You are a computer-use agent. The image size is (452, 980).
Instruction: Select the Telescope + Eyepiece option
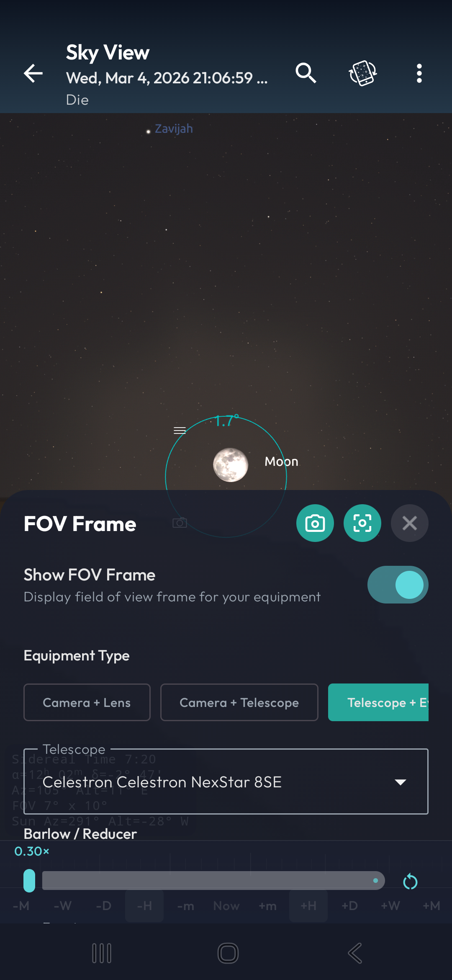tap(379, 702)
